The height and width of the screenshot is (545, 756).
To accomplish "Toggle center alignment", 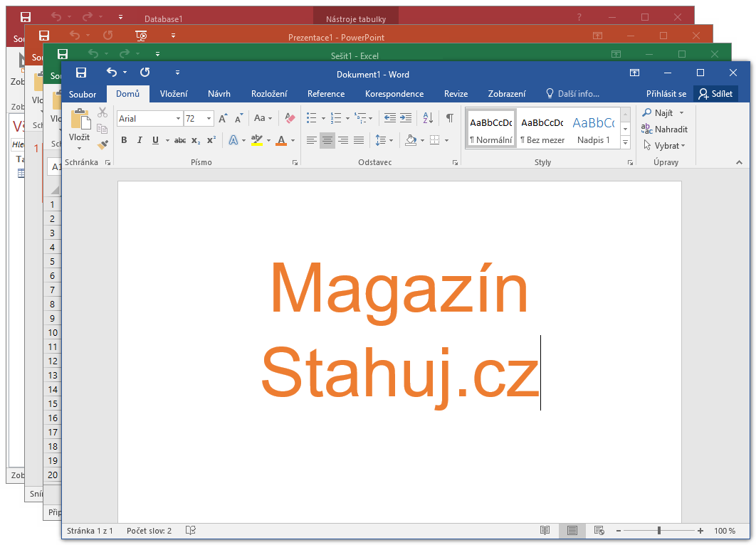I will 327,140.
